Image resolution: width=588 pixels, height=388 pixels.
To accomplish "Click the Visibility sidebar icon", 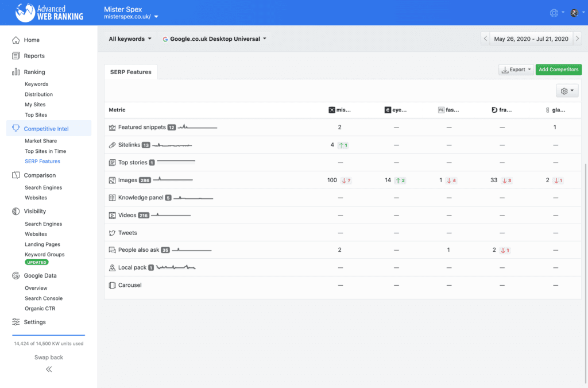I will click(16, 211).
